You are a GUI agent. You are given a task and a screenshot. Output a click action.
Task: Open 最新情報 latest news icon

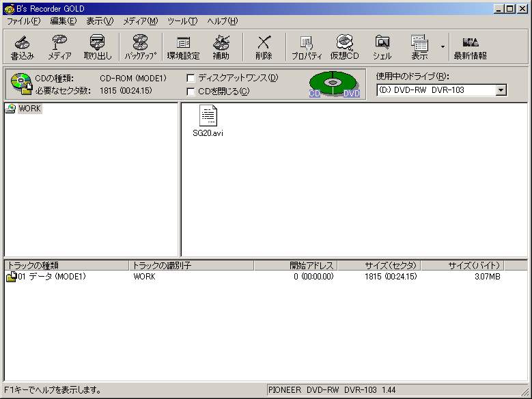tap(471, 47)
